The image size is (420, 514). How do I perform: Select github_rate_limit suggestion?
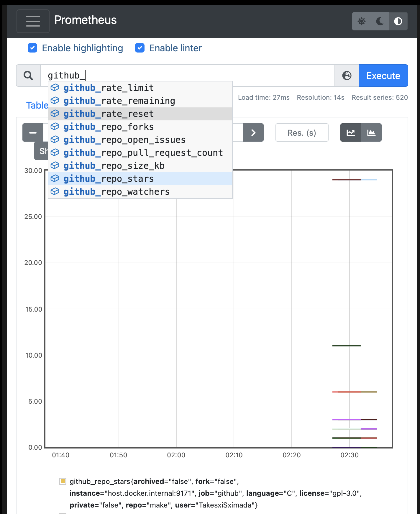click(140, 88)
